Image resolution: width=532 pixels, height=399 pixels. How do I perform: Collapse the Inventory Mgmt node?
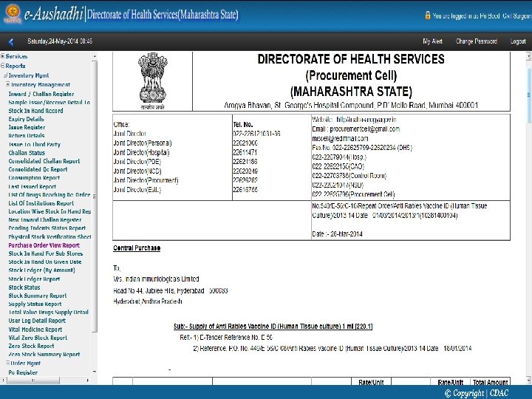coord(5,75)
